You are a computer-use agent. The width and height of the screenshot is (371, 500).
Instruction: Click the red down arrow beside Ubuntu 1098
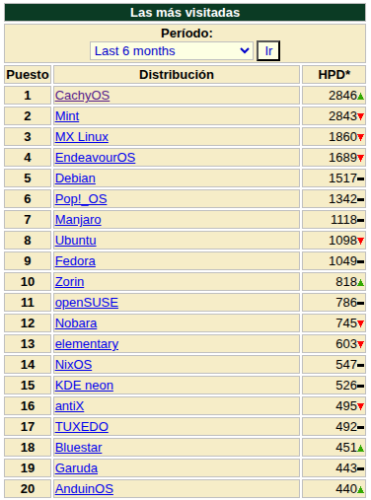point(360,241)
